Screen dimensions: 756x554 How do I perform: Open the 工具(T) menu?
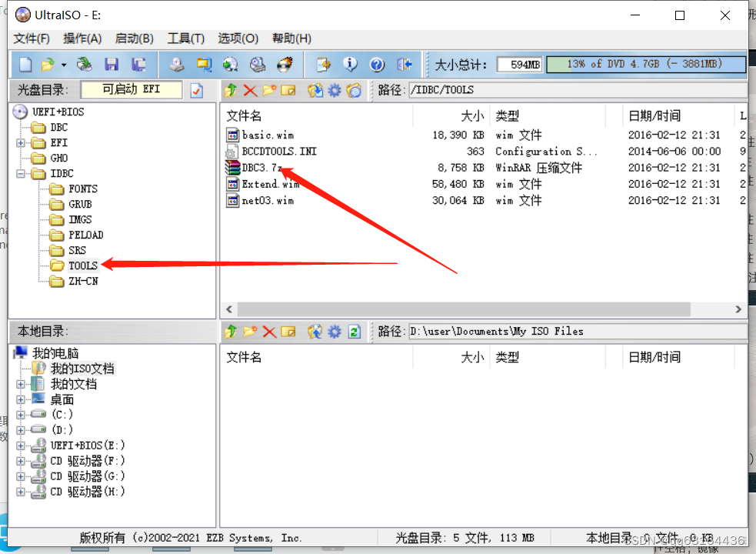[x=185, y=38]
